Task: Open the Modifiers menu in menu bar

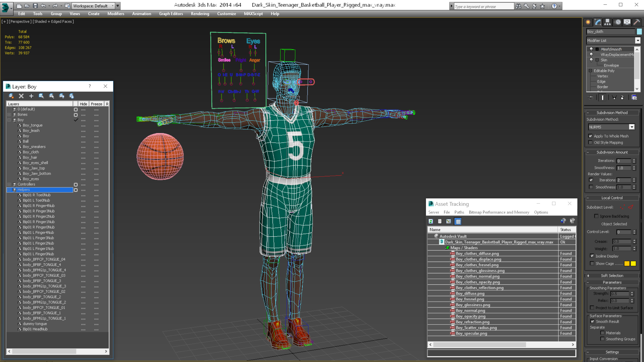Action: (x=115, y=13)
